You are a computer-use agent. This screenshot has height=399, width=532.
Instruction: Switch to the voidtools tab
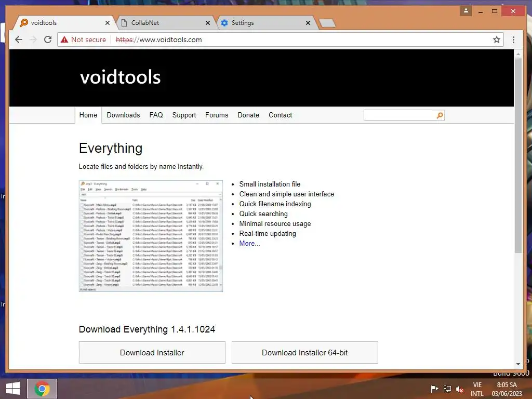64,23
